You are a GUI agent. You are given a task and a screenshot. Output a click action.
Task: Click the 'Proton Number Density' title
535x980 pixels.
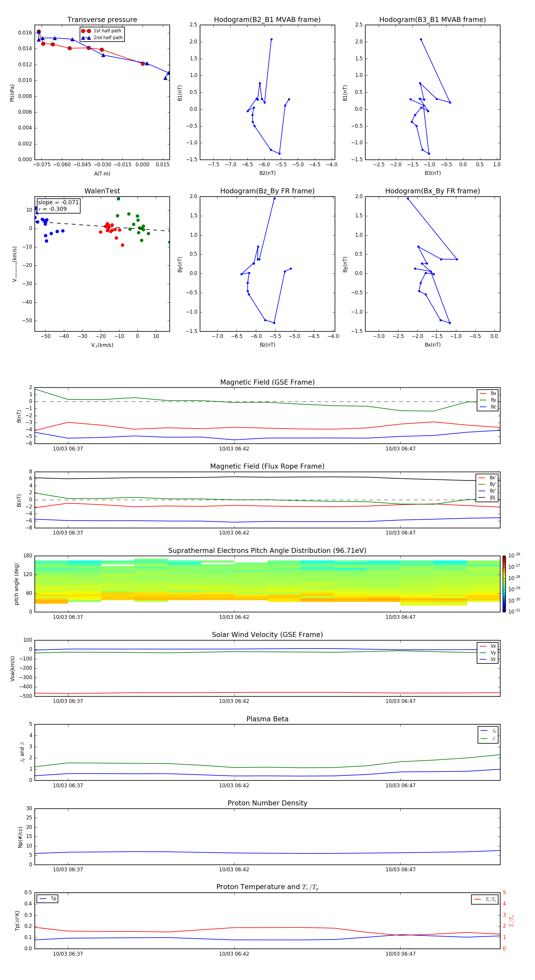click(x=267, y=803)
